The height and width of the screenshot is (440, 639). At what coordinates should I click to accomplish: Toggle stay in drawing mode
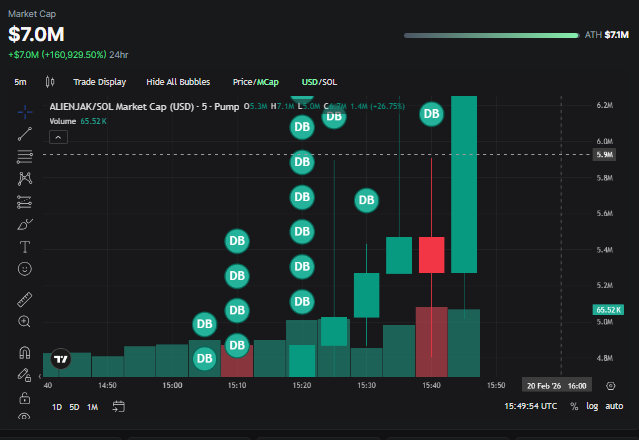coord(24,375)
